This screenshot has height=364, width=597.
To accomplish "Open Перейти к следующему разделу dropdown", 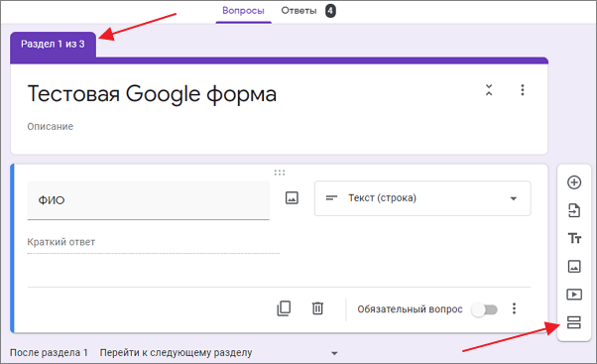I will (219, 353).
